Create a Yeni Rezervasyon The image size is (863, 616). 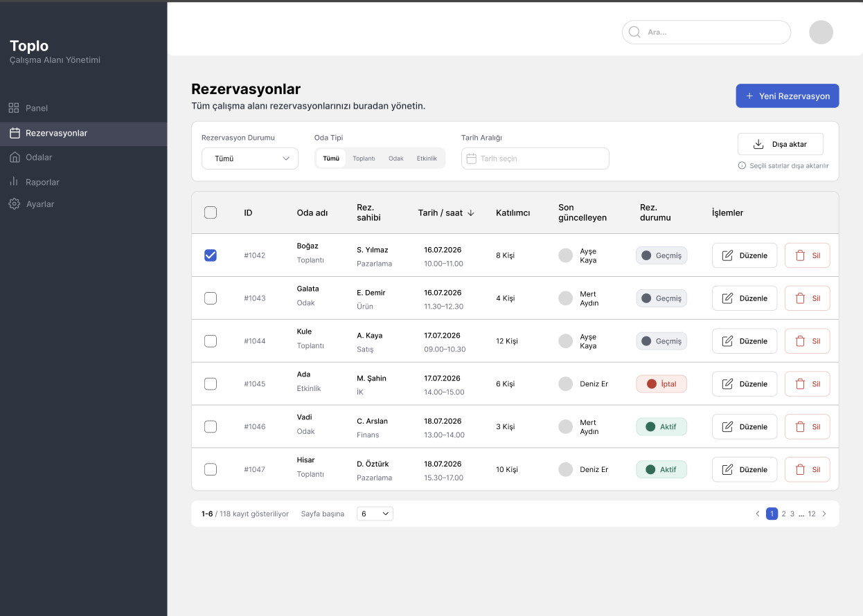[x=787, y=96]
